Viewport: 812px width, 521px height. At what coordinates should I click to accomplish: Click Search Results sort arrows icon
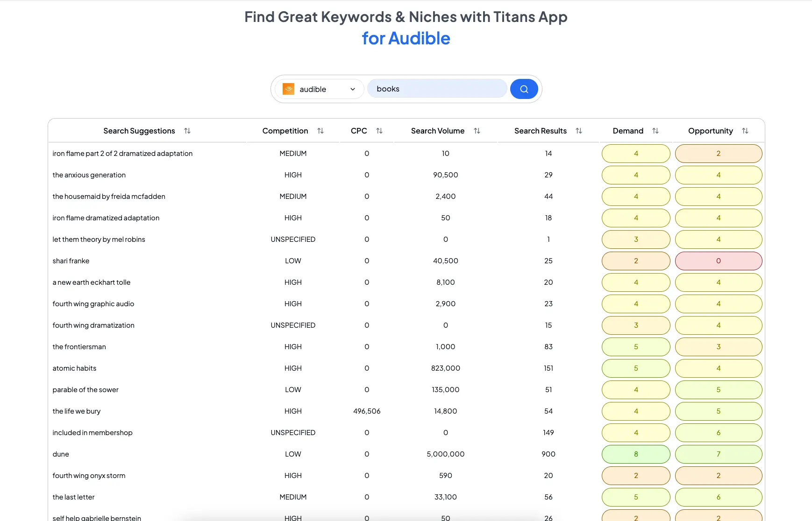[579, 131]
